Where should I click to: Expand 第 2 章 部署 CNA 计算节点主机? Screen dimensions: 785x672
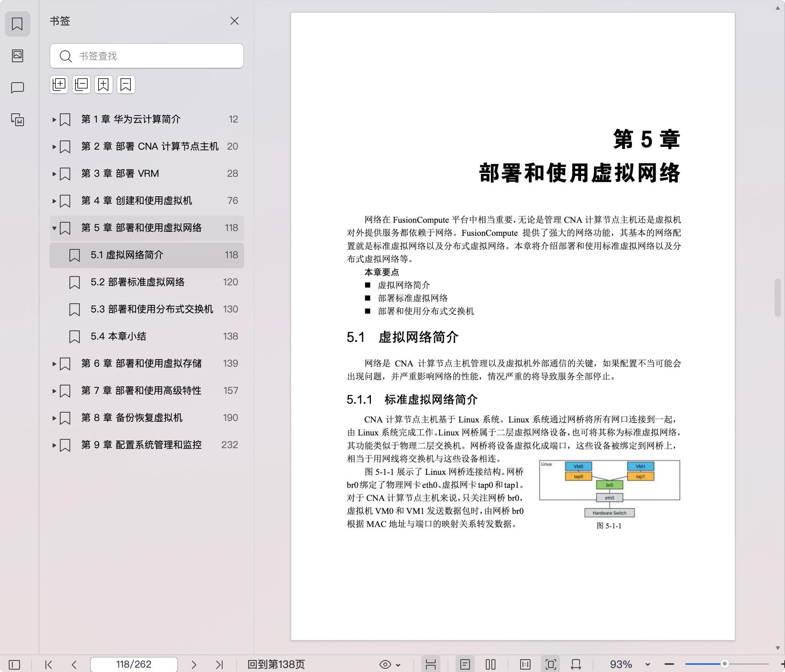pyautogui.click(x=54, y=146)
